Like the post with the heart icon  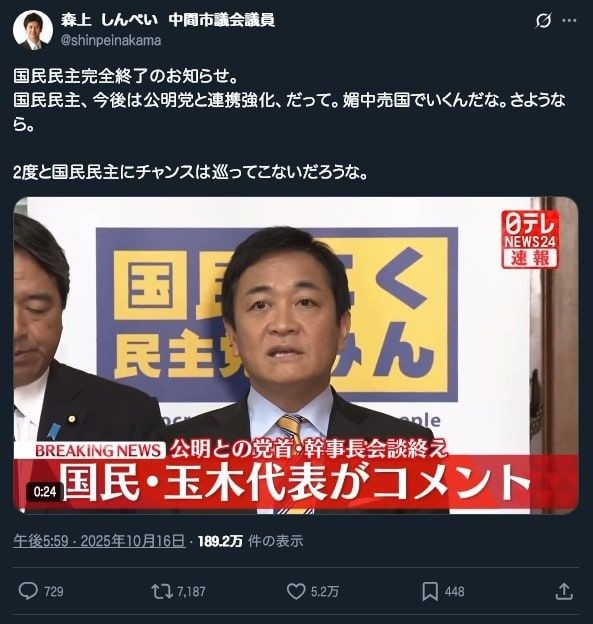296,591
